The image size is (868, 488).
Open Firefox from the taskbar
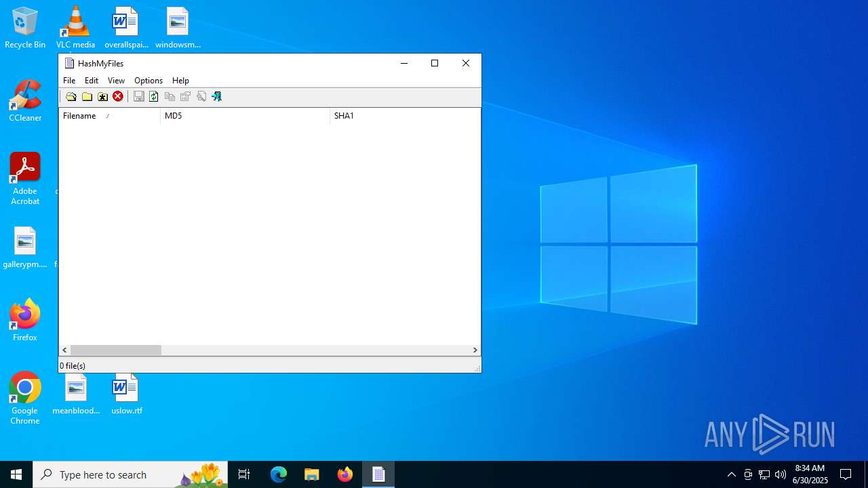click(345, 474)
